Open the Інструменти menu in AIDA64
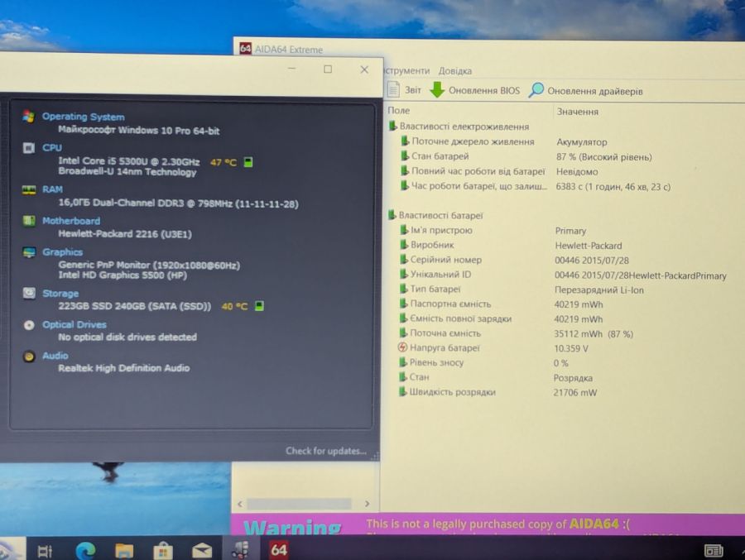The image size is (745, 560). click(406, 70)
